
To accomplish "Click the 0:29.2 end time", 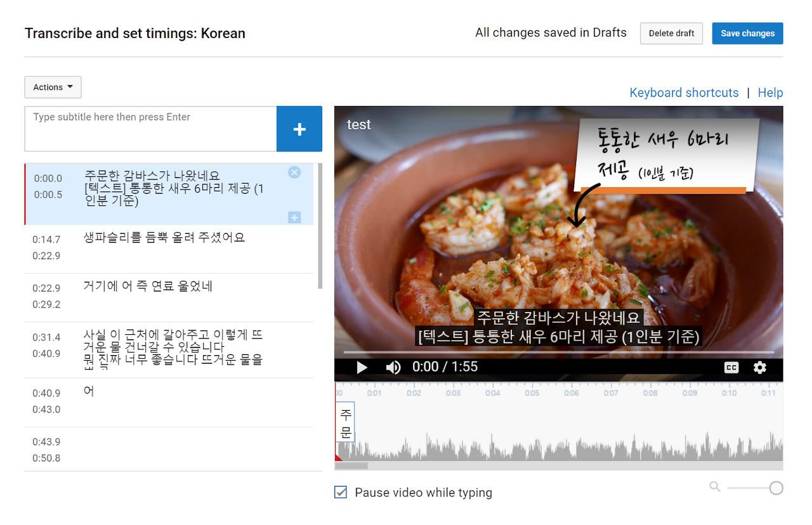I will point(46,304).
